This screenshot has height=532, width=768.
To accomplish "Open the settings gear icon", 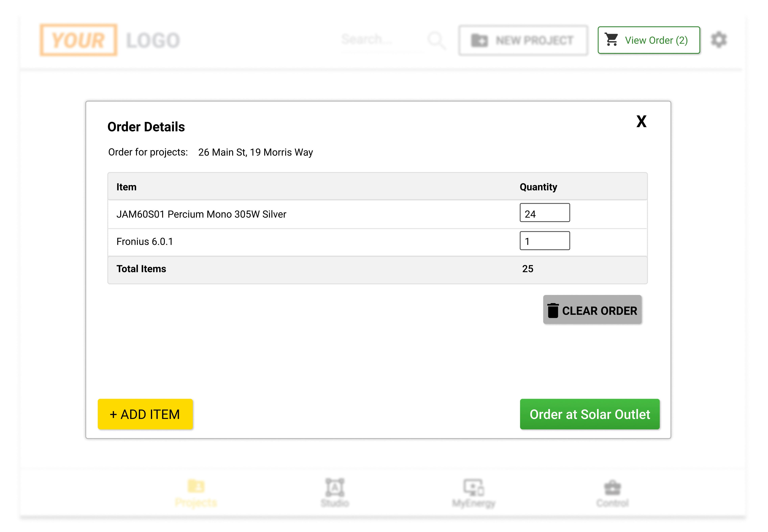I will click(719, 40).
